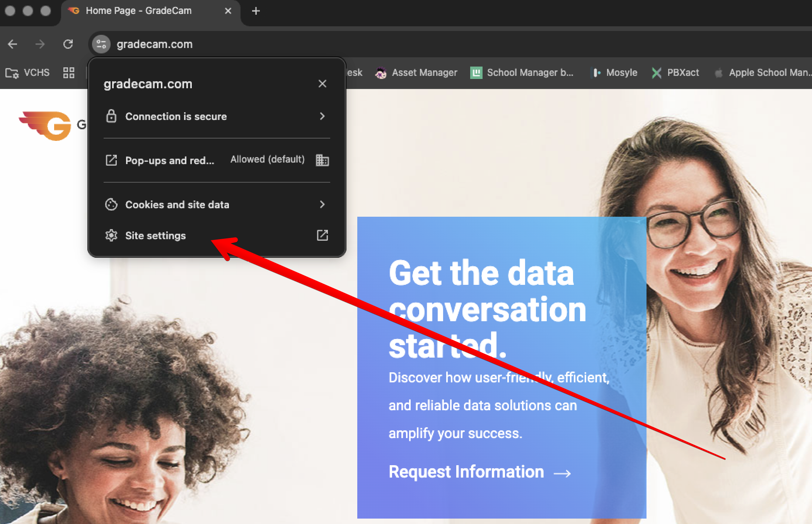Open Cookies and site data

coord(217,204)
